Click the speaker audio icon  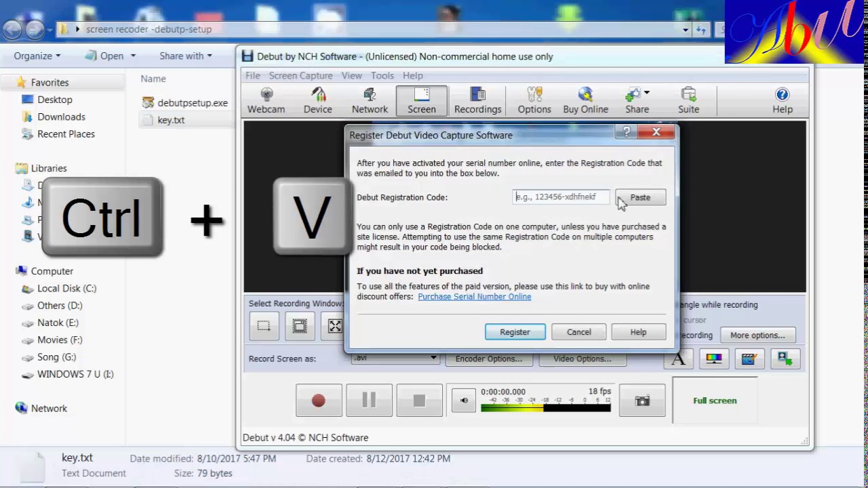tap(464, 401)
